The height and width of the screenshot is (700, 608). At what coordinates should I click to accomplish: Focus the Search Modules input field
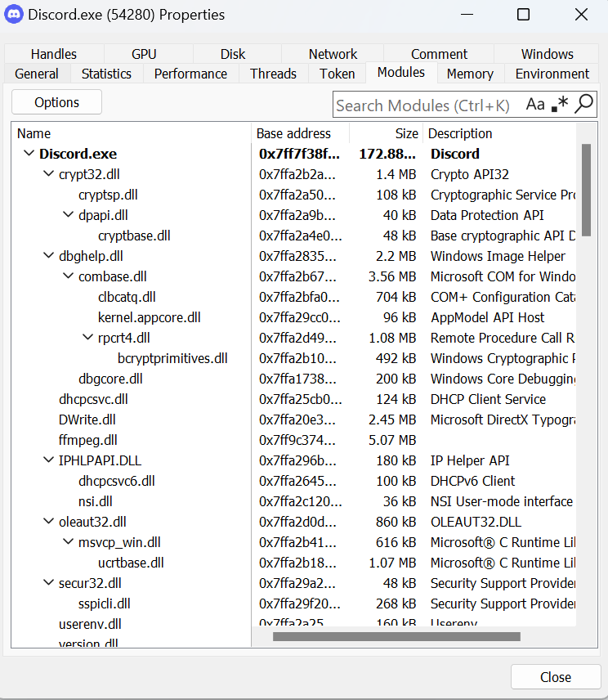425,105
